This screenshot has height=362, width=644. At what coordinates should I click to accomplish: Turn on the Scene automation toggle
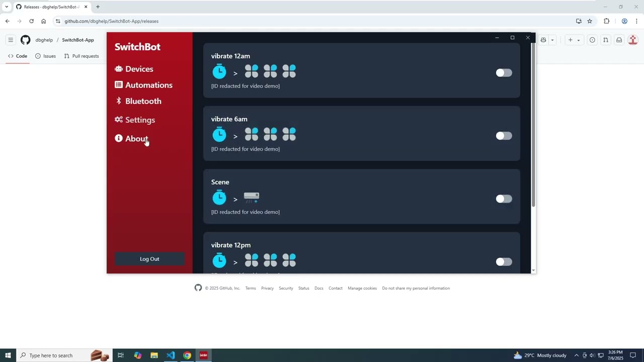coord(504,199)
